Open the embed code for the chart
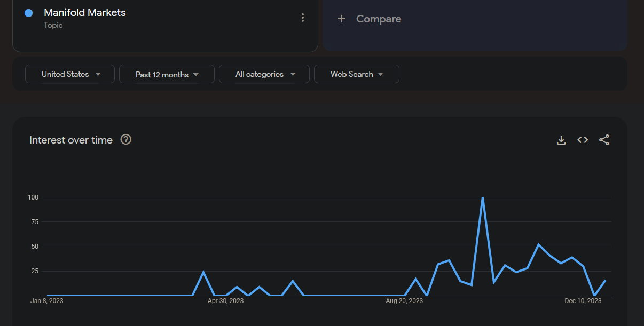 [x=583, y=140]
